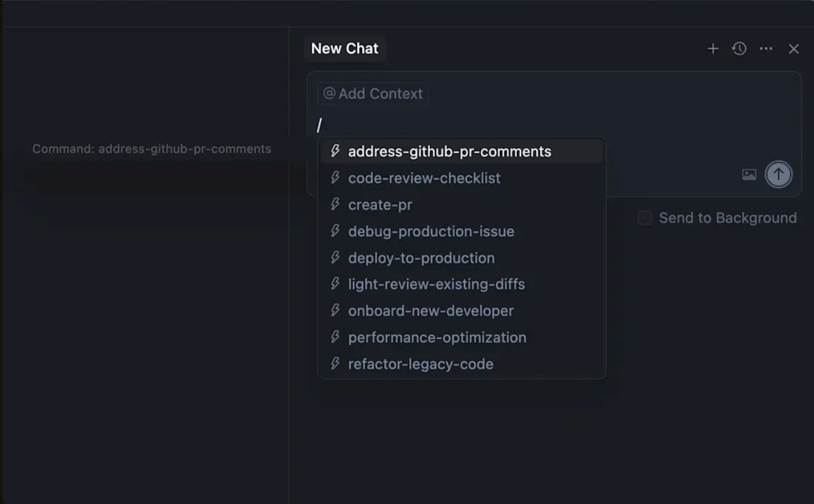Image resolution: width=814 pixels, height=504 pixels.
Task: Select light-review-existing-diffs command
Action: 436,284
